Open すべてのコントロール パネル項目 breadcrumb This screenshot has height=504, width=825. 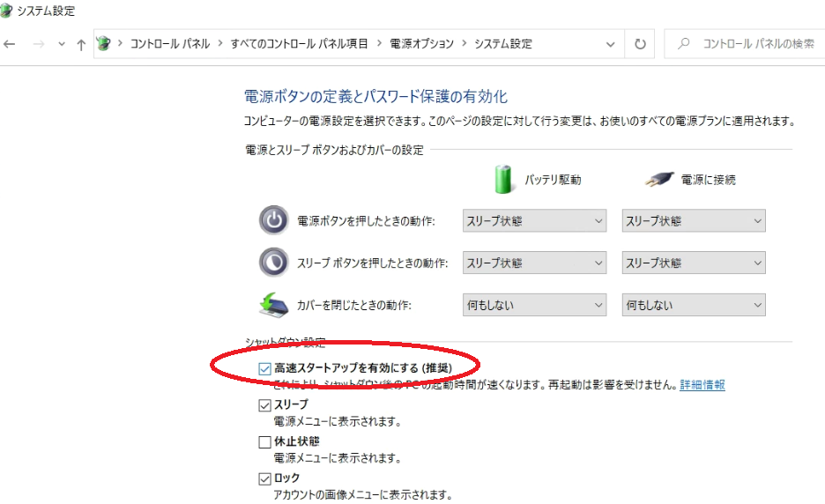point(299,44)
